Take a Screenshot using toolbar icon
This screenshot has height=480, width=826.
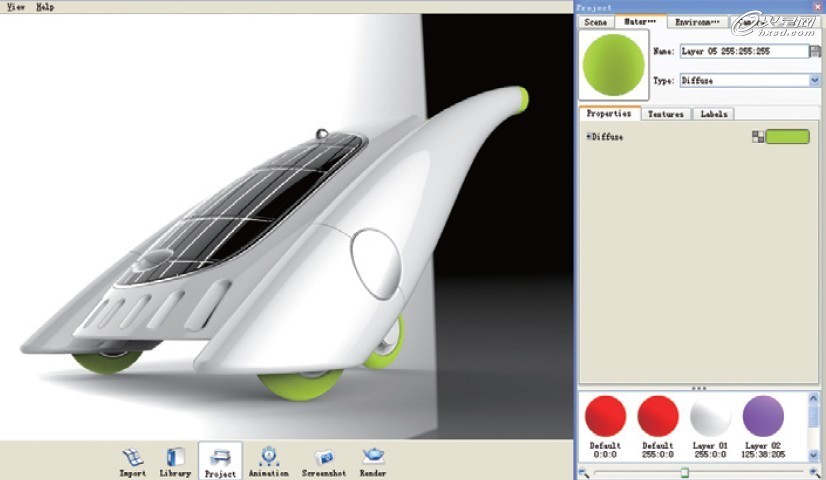coord(323,456)
